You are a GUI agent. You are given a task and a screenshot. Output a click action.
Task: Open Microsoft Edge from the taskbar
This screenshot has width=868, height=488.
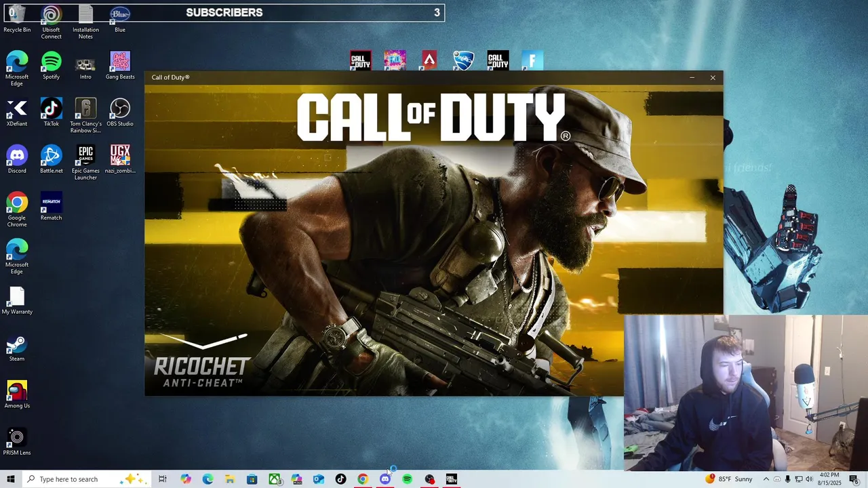point(208,479)
